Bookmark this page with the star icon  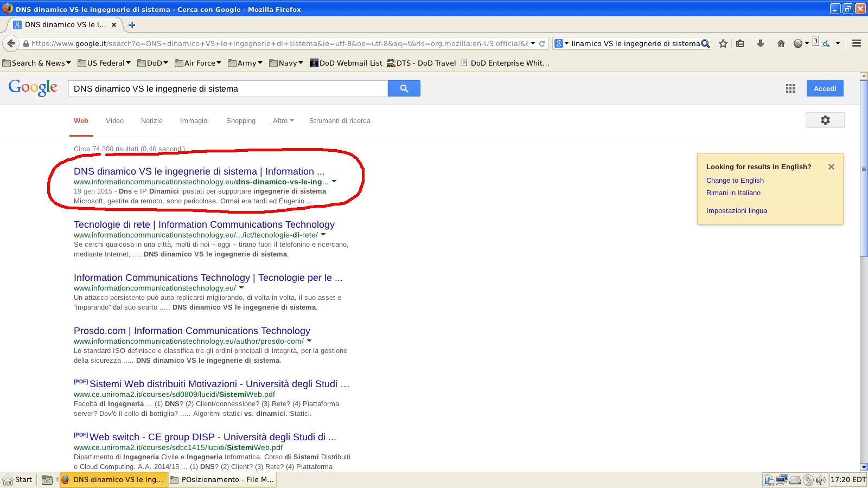click(723, 43)
